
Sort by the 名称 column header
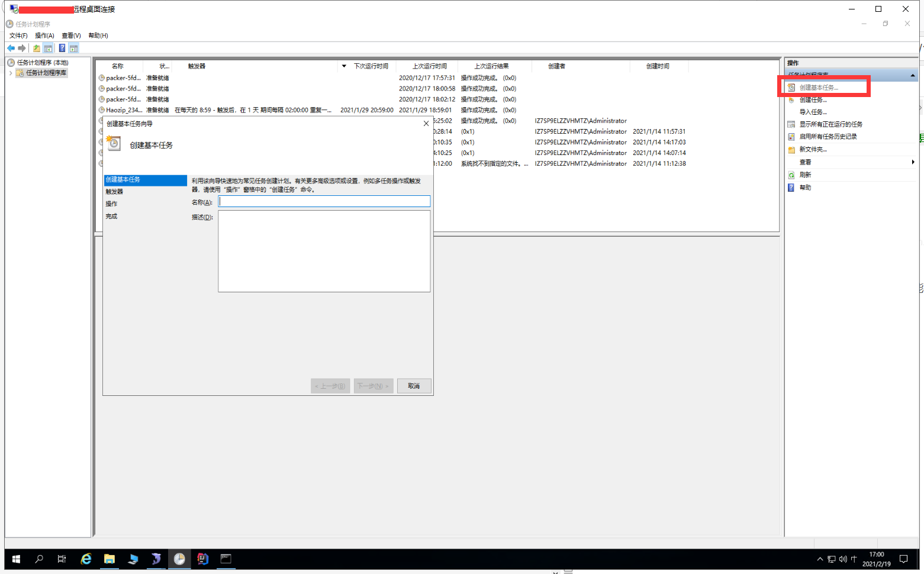(118, 66)
